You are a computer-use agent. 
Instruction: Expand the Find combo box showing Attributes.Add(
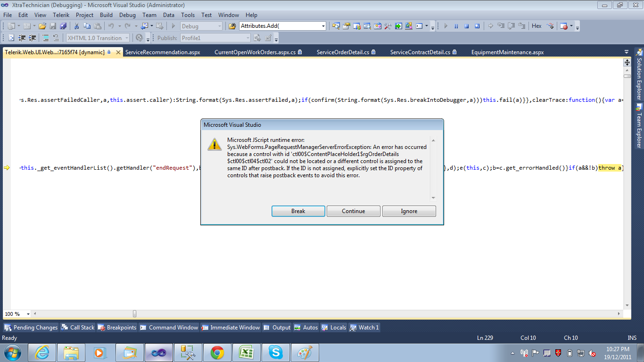[323, 26]
